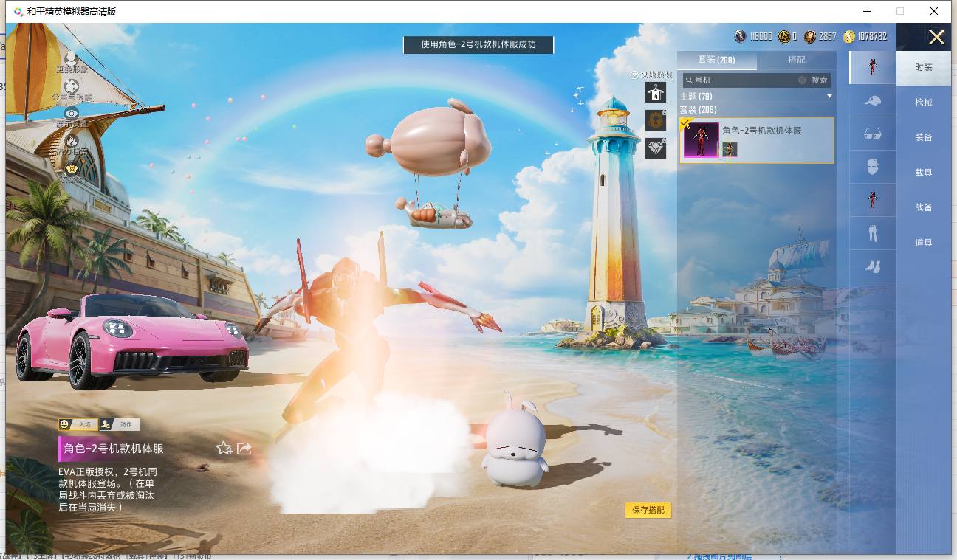Click the 保存搭配 save outfit button

point(648,510)
